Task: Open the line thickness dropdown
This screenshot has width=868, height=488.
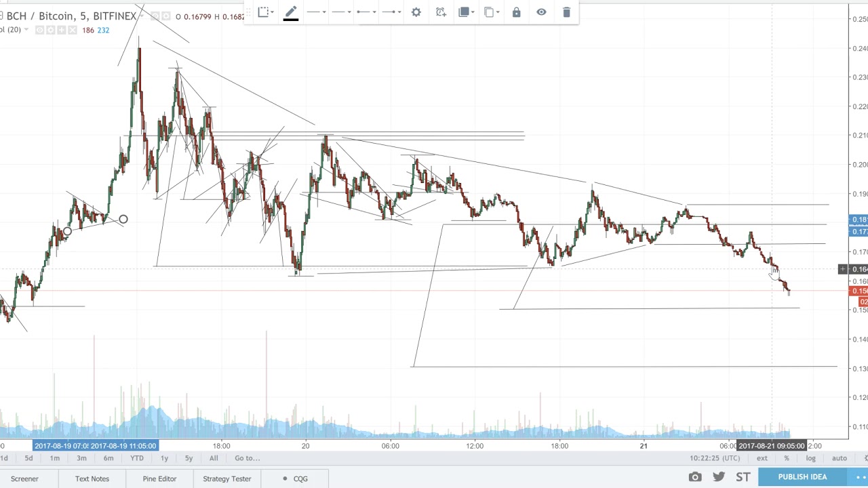Action: [x=316, y=12]
